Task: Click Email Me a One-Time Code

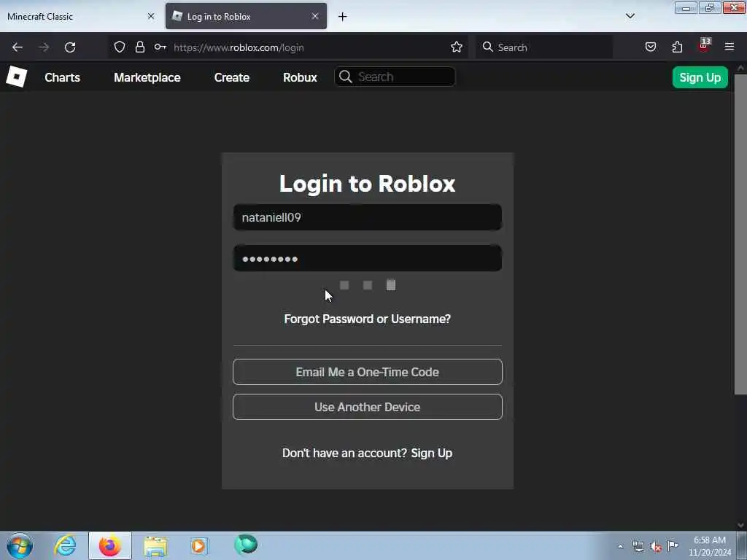Action: [368, 372]
